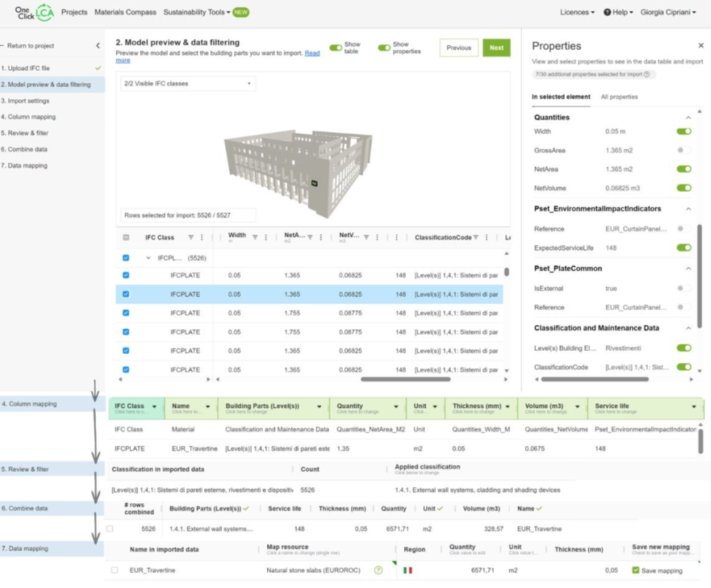Go to Projects

(x=74, y=12)
